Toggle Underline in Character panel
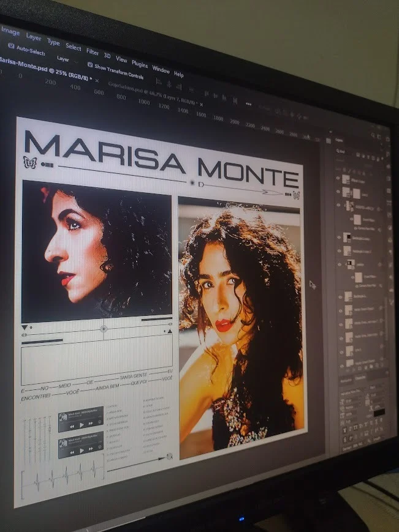 [376, 422]
